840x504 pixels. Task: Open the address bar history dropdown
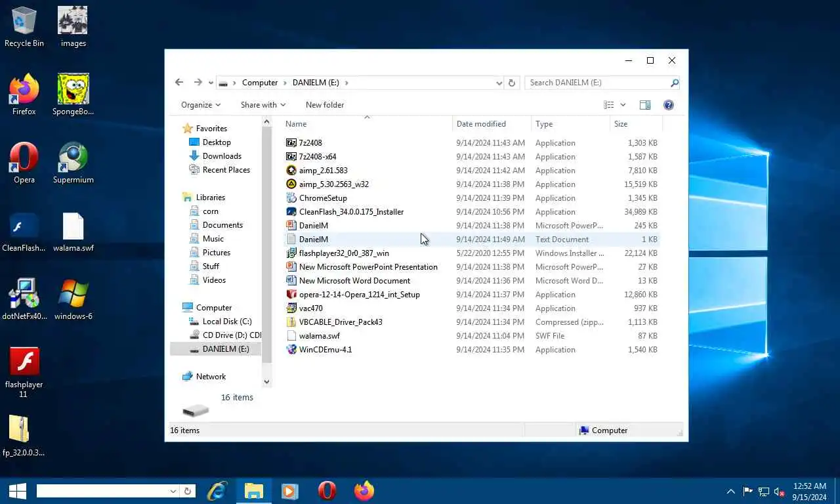499,83
